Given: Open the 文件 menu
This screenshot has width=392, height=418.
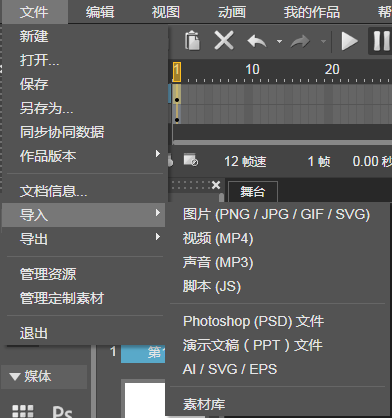Looking at the screenshot, I should coord(34,12).
